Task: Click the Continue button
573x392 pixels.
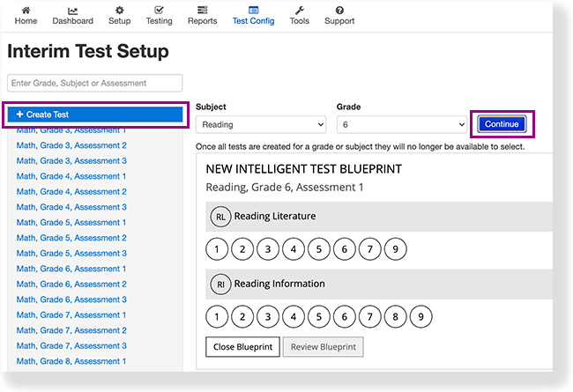Action: pos(502,124)
